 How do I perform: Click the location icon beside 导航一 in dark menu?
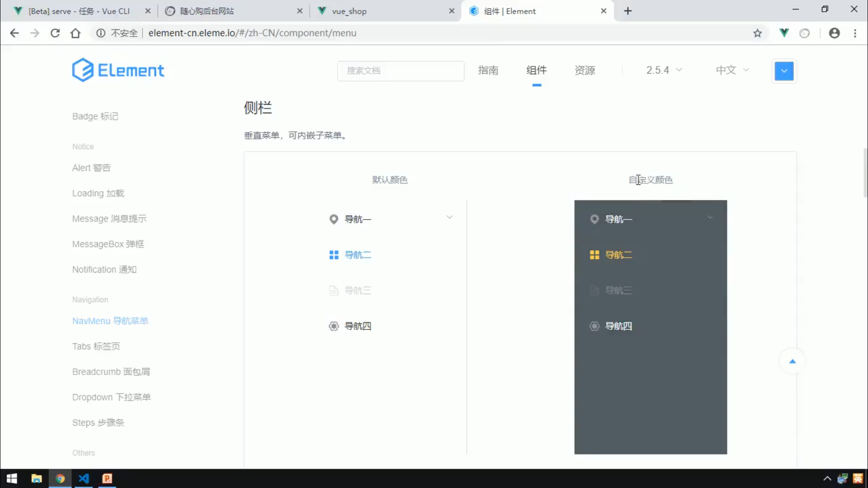tap(594, 219)
